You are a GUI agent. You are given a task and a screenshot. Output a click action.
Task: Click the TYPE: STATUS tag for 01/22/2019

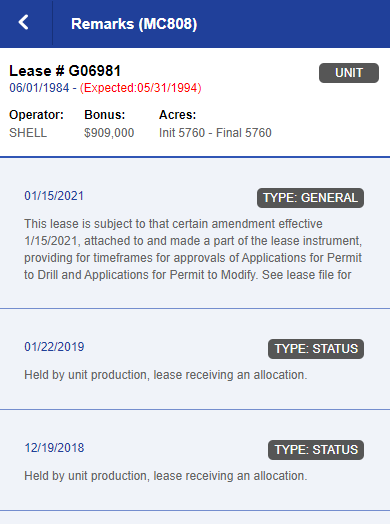point(316,349)
